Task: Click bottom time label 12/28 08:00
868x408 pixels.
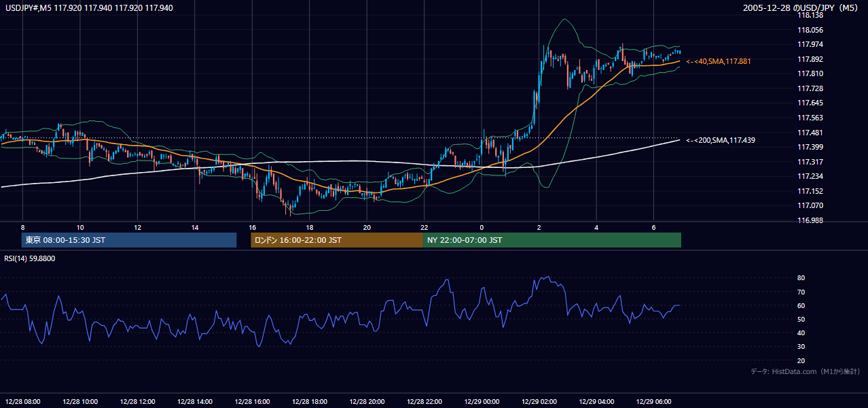Action: (x=23, y=401)
